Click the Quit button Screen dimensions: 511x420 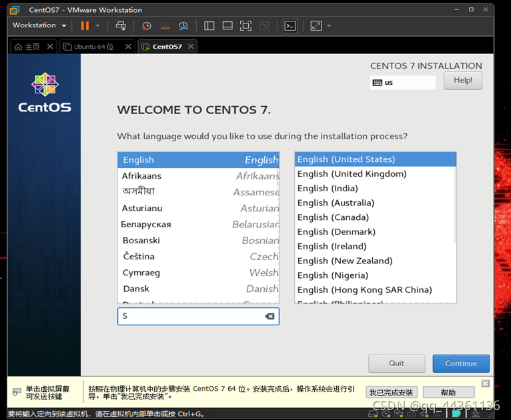[x=397, y=363]
